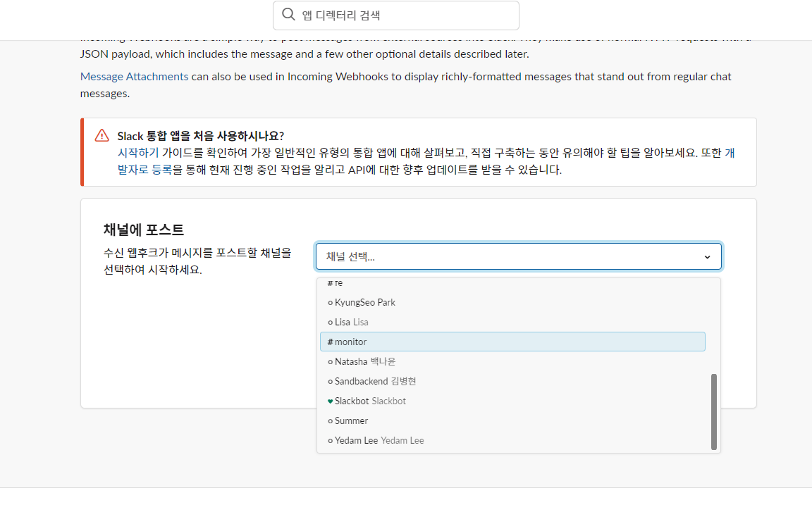Open the Message Attachments link

pyautogui.click(x=134, y=77)
